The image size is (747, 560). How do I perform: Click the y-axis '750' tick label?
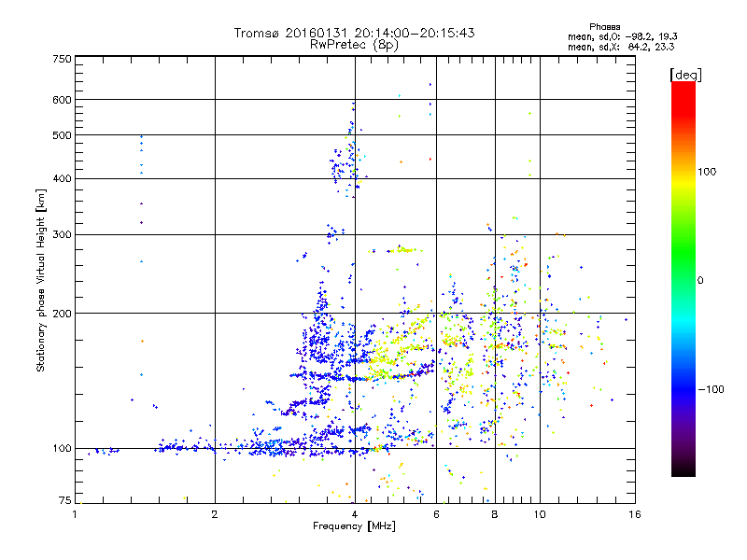(x=63, y=59)
